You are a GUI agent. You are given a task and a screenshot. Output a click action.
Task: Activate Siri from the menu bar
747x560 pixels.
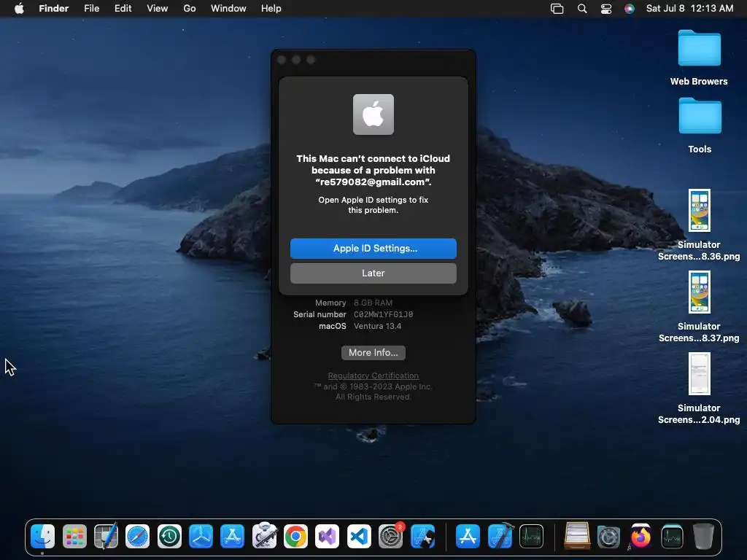[x=630, y=9]
